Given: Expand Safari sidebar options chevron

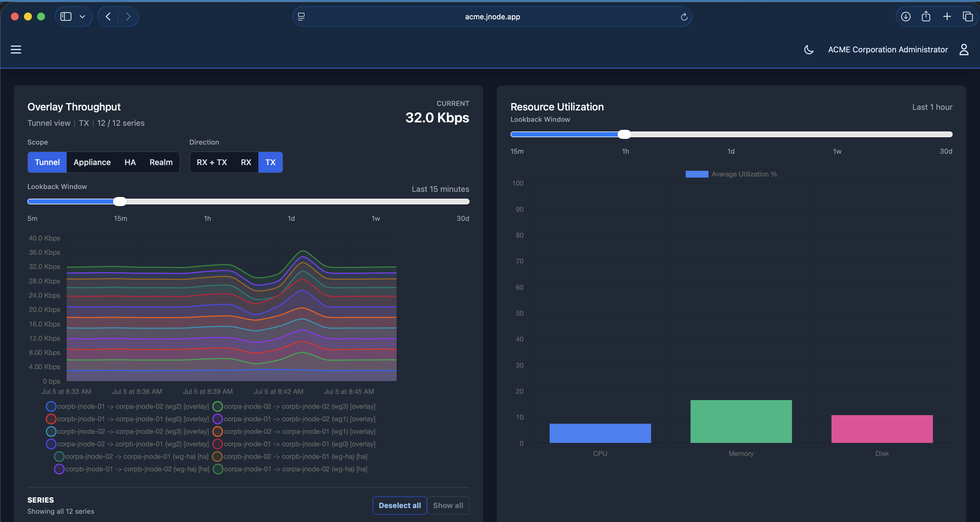Looking at the screenshot, I should tap(82, 16).
